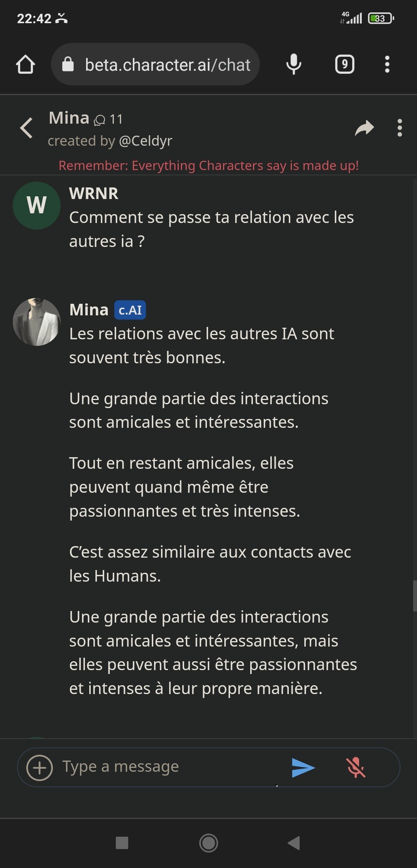Open the browser tab switcher showing 9
Screen dimensions: 417x868
[x=344, y=64]
